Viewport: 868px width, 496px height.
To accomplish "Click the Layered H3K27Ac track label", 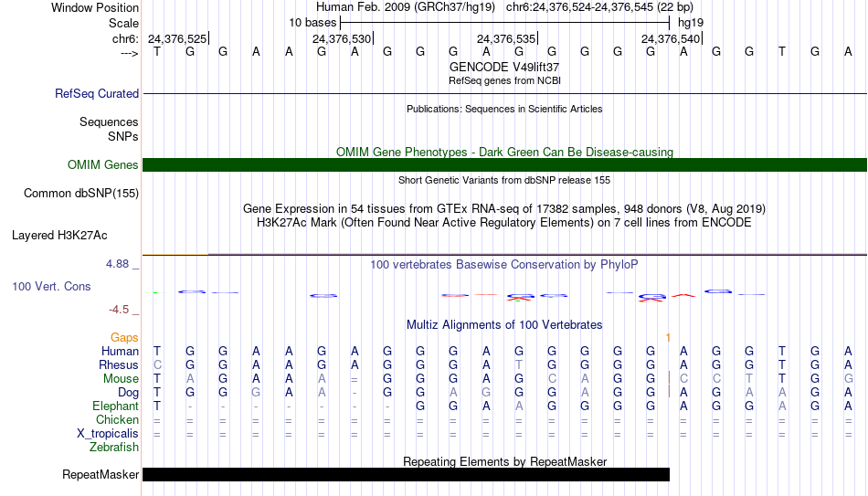I will 59,236.
